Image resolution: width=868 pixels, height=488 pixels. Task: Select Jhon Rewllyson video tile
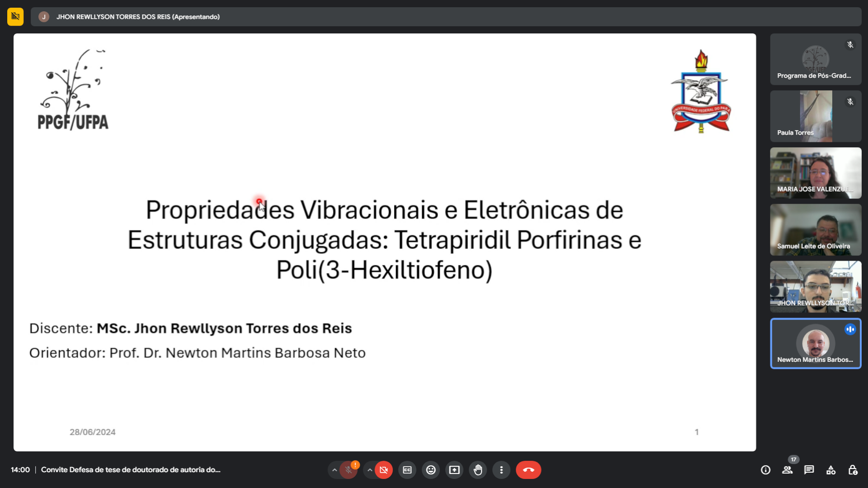click(x=816, y=286)
